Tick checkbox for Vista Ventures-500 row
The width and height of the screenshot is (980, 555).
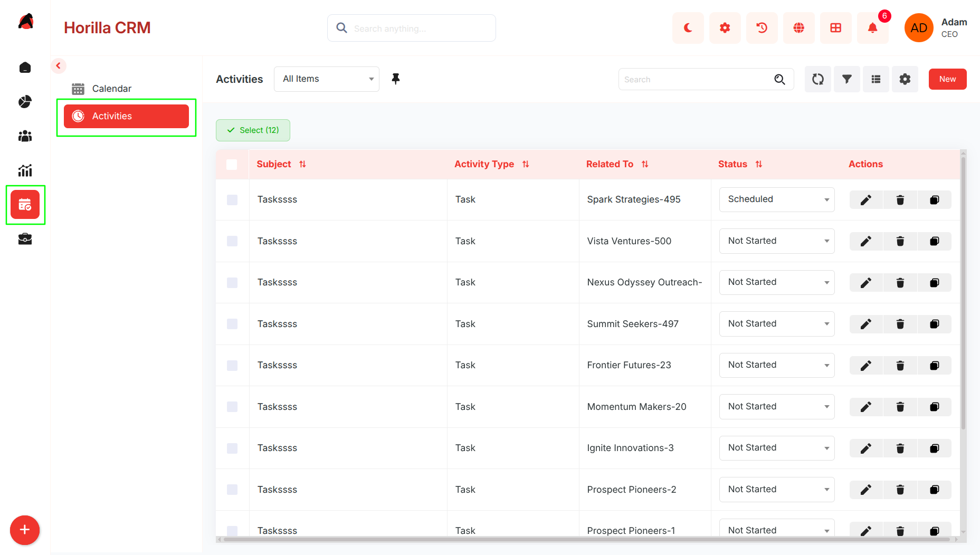(232, 241)
